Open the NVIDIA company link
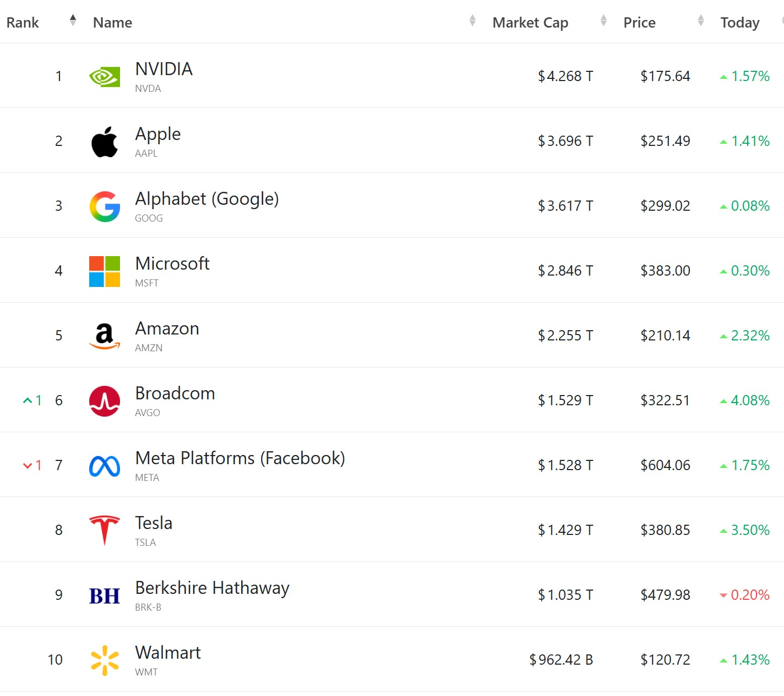The height and width of the screenshot is (696, 784). 164,69
